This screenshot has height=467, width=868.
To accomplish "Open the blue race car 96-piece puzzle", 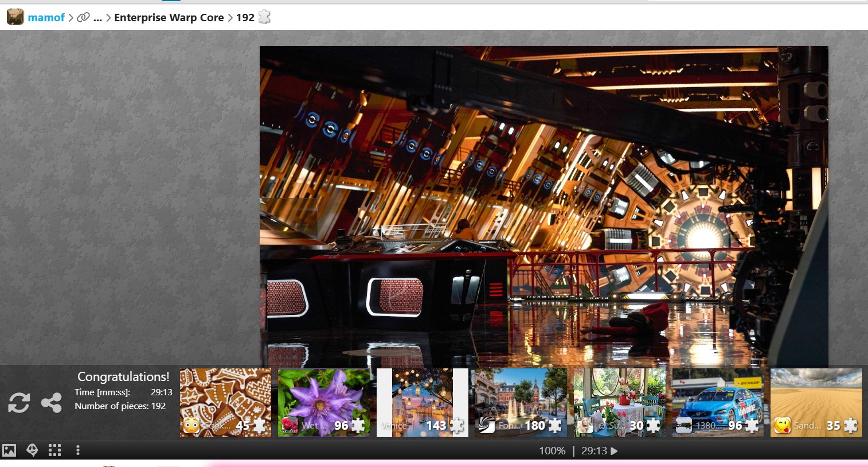I will pyautogui.click(x=718, y=402).
